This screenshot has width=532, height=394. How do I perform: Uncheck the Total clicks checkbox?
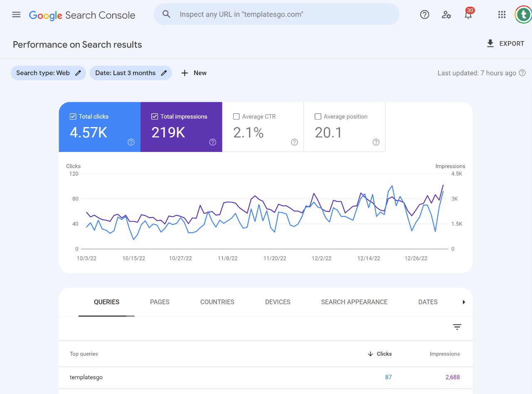point(73,117)
